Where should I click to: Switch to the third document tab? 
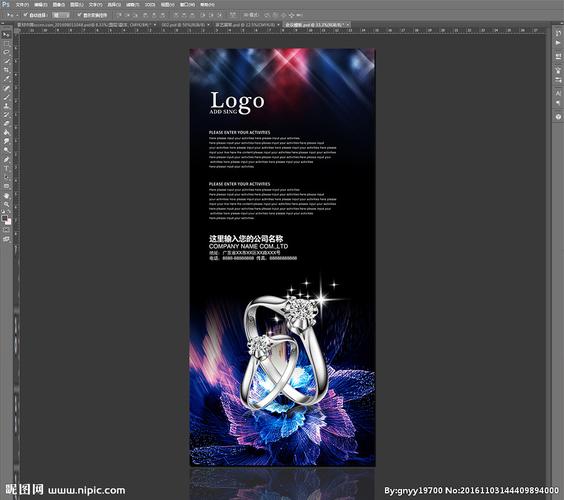pyautogui.click(x=246, y=24)
